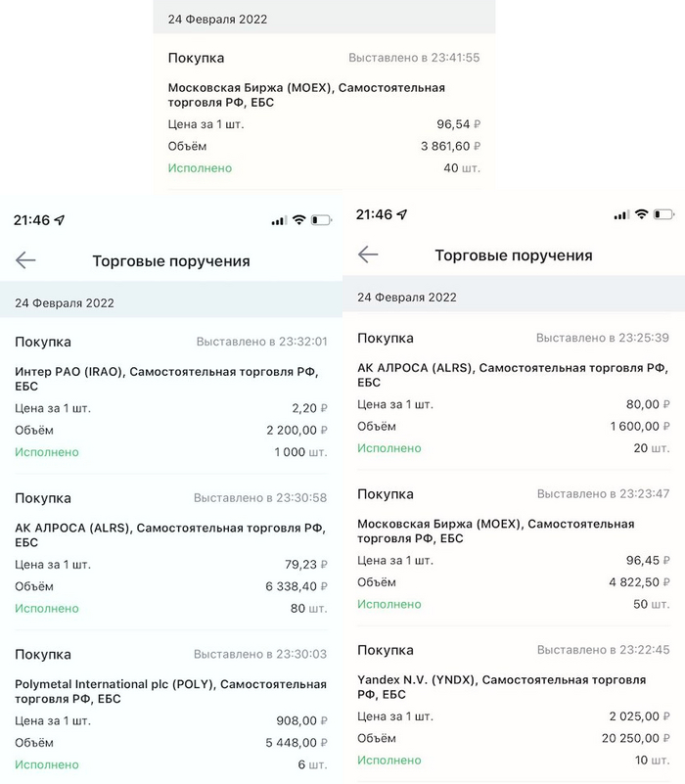
Task: Click location arrow beside left 21:46 clock
Action: pos(61,220)
